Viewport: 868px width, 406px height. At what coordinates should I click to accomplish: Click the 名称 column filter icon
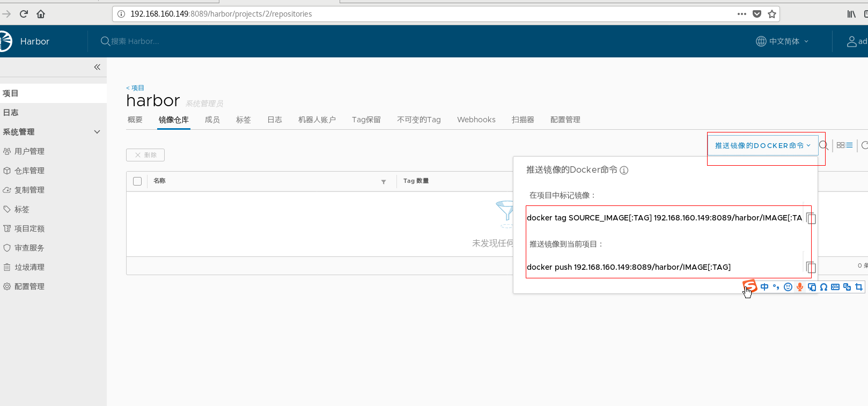click(384, 182)
